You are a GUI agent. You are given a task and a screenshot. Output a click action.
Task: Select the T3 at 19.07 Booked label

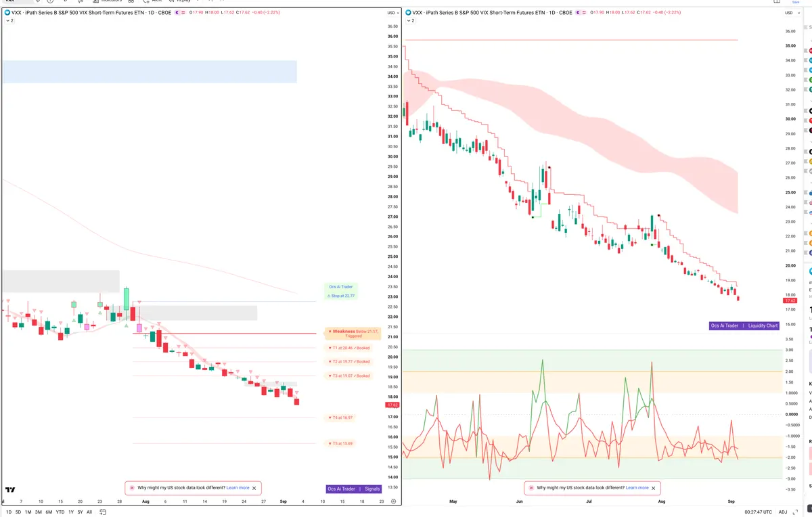pos(348,376)
